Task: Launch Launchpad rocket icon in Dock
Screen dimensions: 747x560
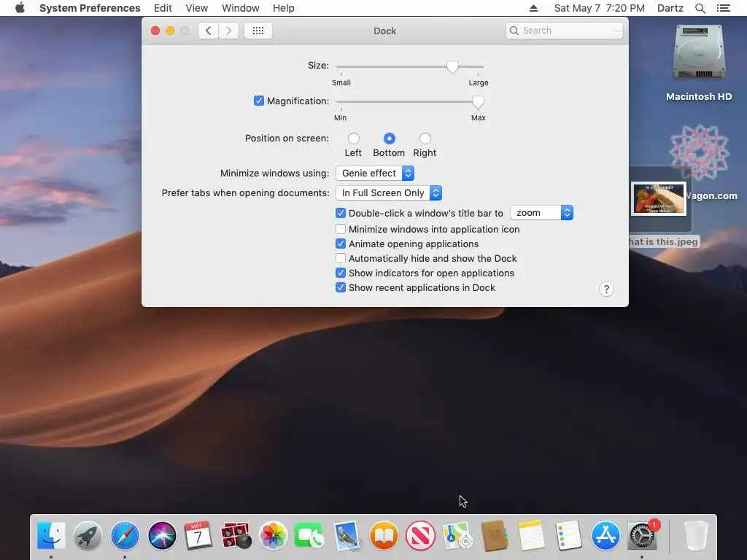Action: (x=88, y=536)
